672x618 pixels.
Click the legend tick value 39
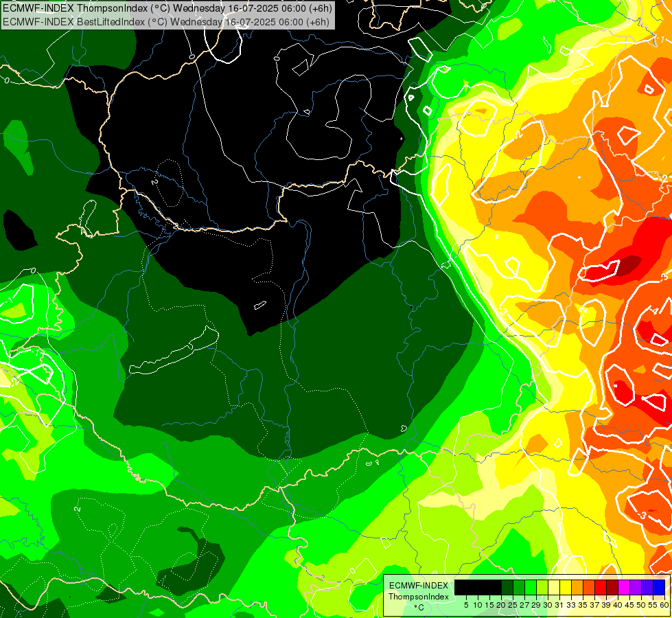tap(606, 605)
